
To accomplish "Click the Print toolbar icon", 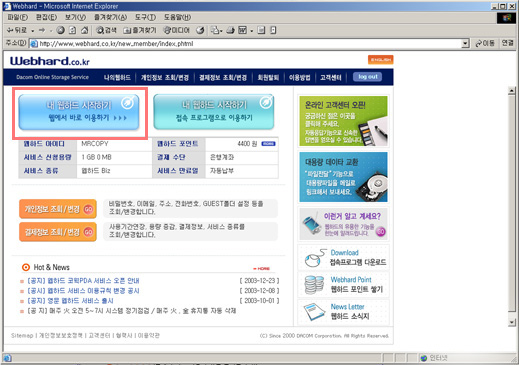I will (x=230, y=30).
